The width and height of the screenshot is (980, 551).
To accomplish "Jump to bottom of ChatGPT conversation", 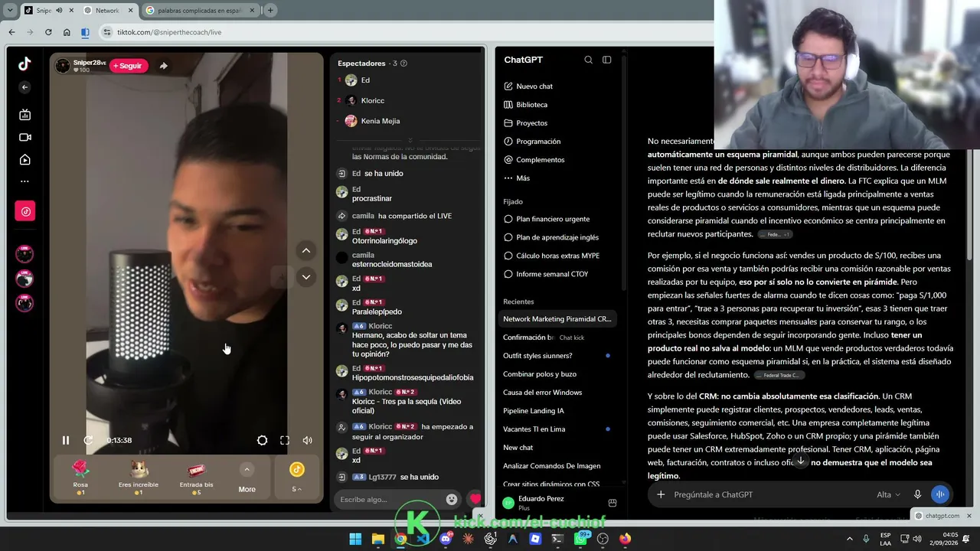I will (801, 461).
